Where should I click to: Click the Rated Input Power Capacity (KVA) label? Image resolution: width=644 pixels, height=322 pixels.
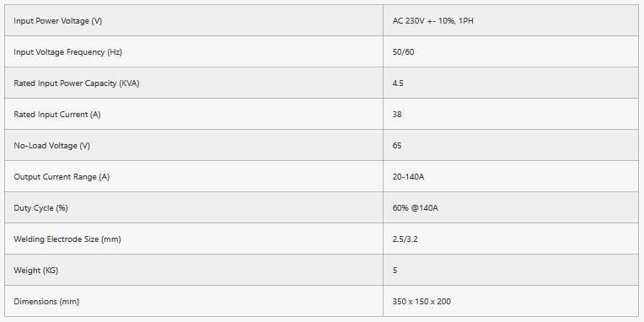pos(77,83)
